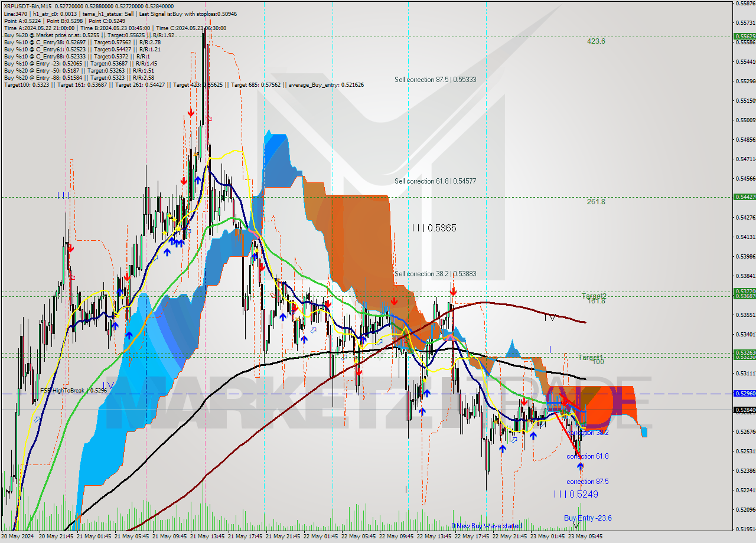756x543 pixels.
Task: Click the '22 May 05:45' time axis label
Action: click(x=359, y=537)
